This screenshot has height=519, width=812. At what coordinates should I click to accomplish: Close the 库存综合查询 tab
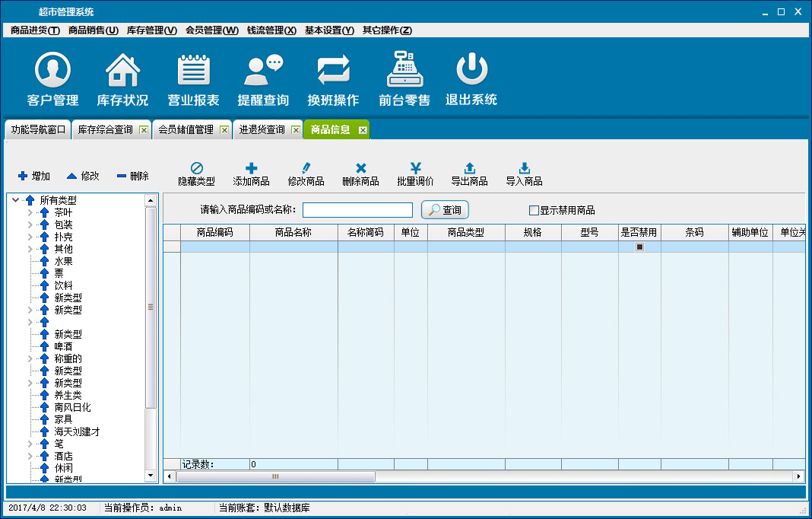[144, 130]
